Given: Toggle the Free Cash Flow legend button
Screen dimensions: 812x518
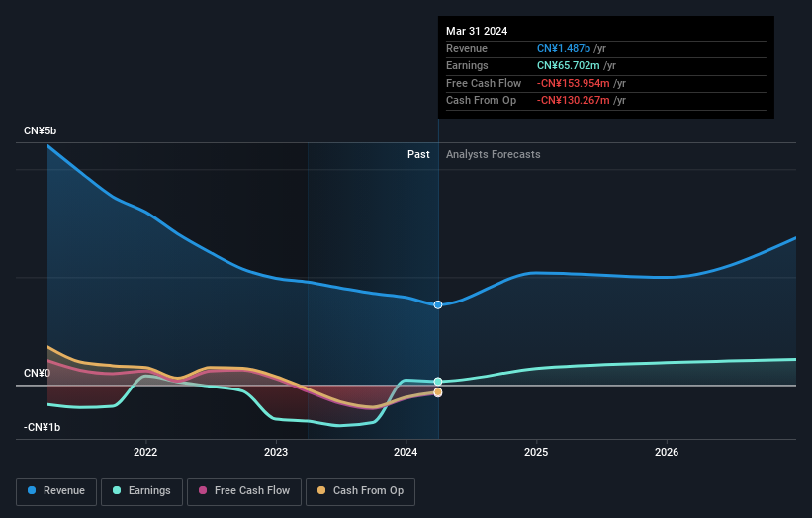Looking at the screenshot, I should [x=244, y=491].
